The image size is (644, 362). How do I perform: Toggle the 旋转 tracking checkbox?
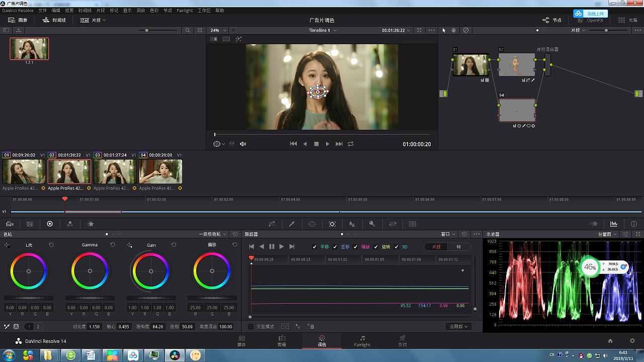376,247
